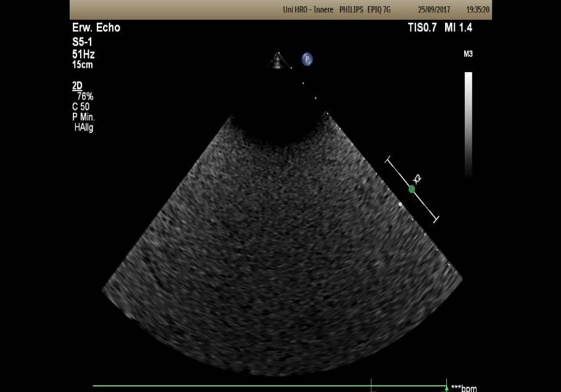Click the HAllg harmonic setting
561x392 pixels.
point(84,128)
